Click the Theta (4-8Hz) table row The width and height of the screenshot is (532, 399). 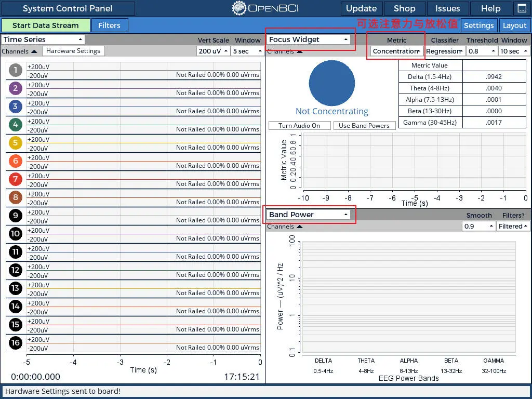click(462, 88)
